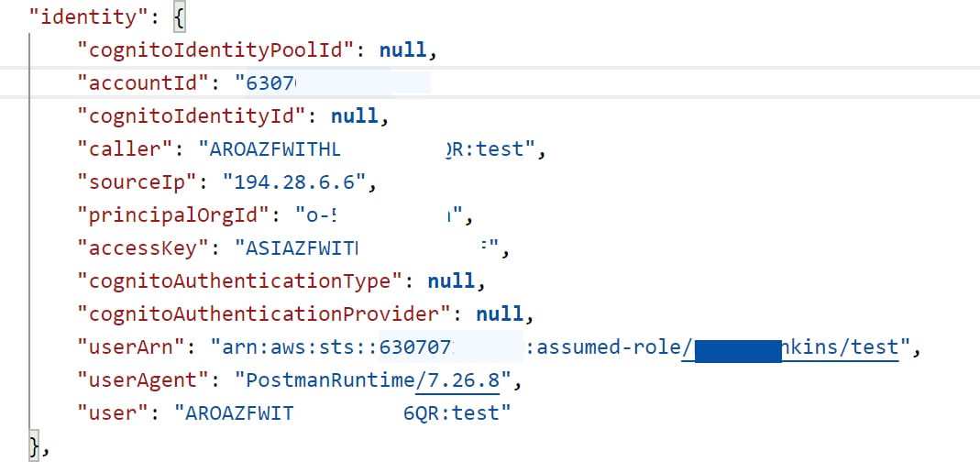Image resolution: width=980 pixels, height=462 pixels.
Task: Select the "cognitoIdentityId" key
Action: (x=192, y=116)
